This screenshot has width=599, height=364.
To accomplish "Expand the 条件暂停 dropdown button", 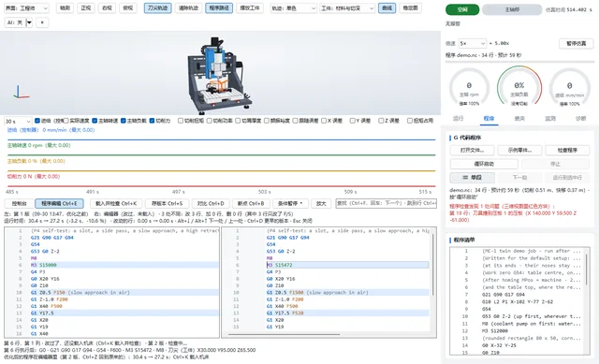I will [290, 204].
